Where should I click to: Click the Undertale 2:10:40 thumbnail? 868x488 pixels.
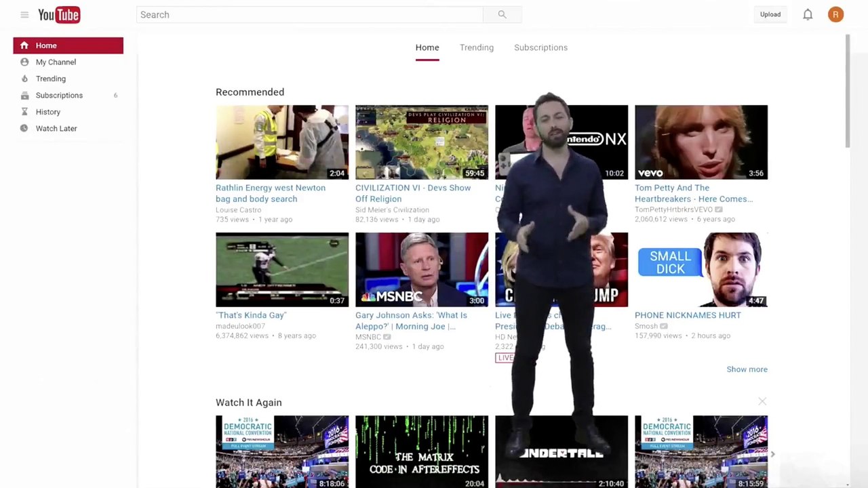click(561, 451)
